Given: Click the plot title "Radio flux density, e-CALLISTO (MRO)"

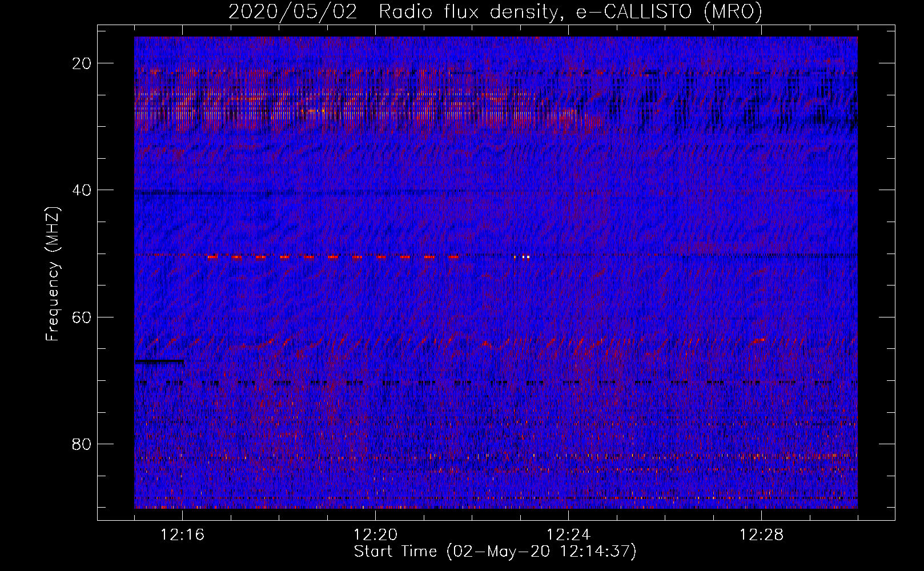Looking at the screenshot, I should (x=571, y=12).
